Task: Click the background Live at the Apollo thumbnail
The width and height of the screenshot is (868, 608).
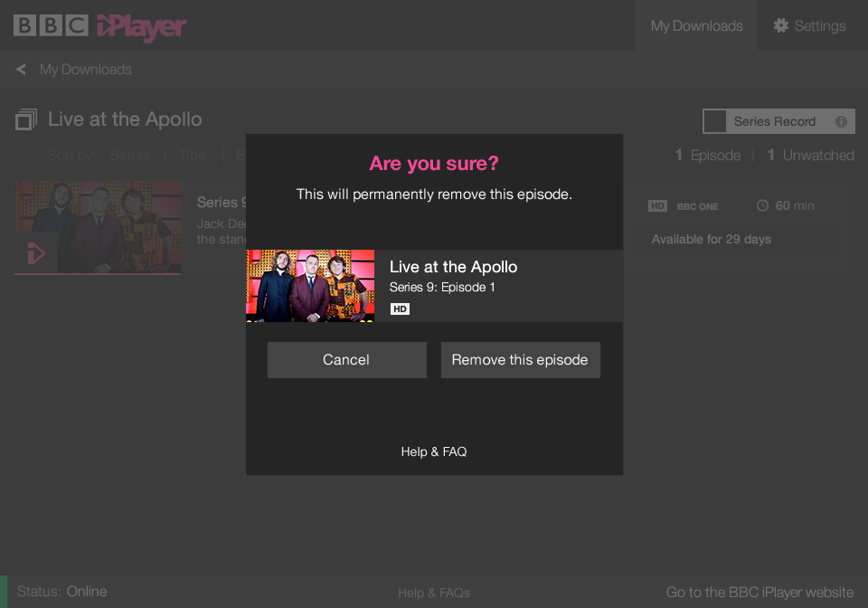Action: coord(98,228)
